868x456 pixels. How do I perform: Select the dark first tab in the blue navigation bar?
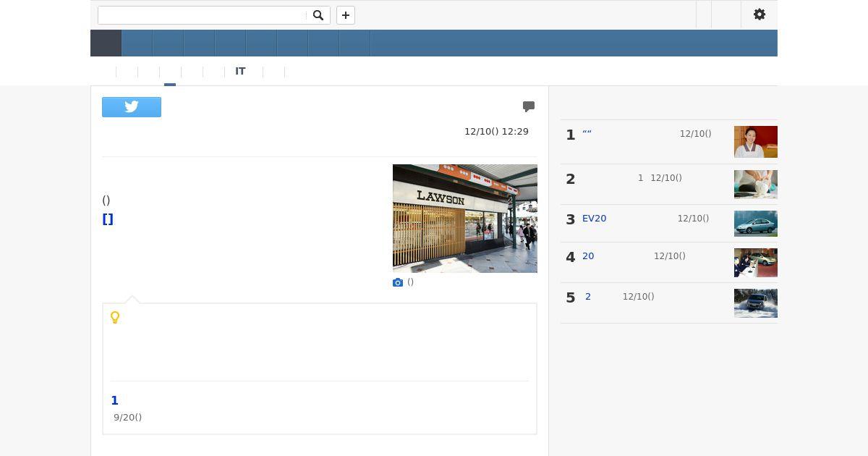point(106,43)
